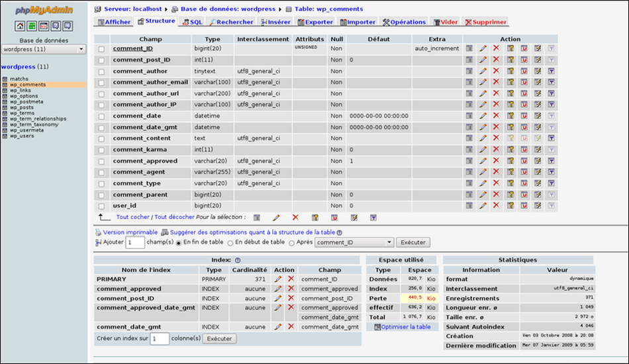629x364 pixels.
Task: Choose the 'Après' radio option
Action: 291,243
